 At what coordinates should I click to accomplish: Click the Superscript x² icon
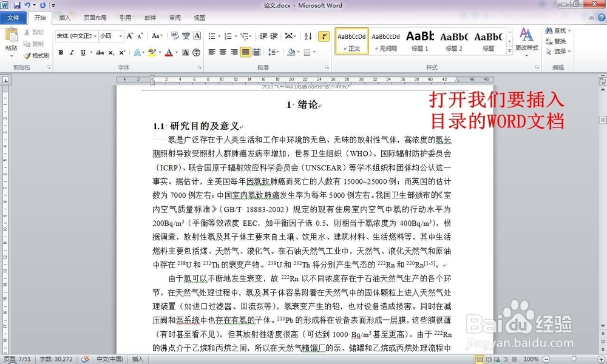coord(122,52)
